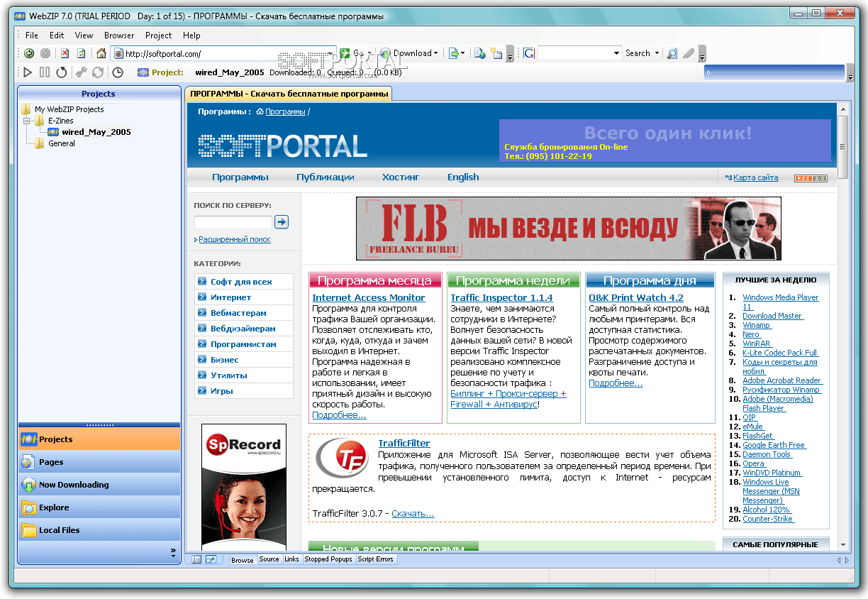Open the Программы navigation item
Viewport: 868px width, 599px height.
(240, 177)
